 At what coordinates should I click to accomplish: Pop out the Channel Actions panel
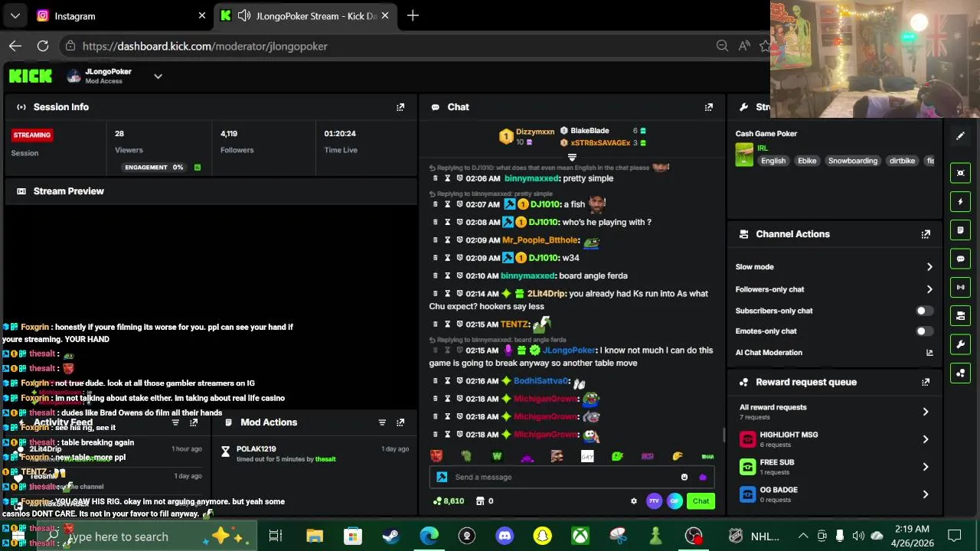pos(926,234)
